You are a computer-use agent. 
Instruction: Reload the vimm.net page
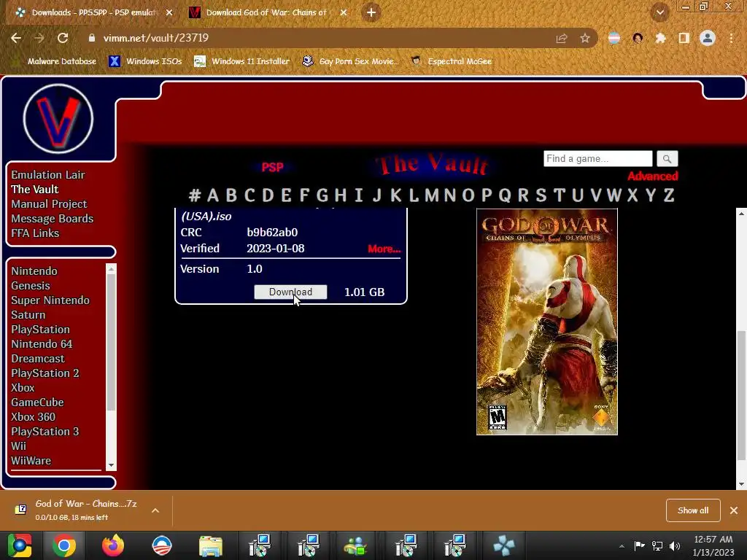pyautogui.click(x=63, y=38)
